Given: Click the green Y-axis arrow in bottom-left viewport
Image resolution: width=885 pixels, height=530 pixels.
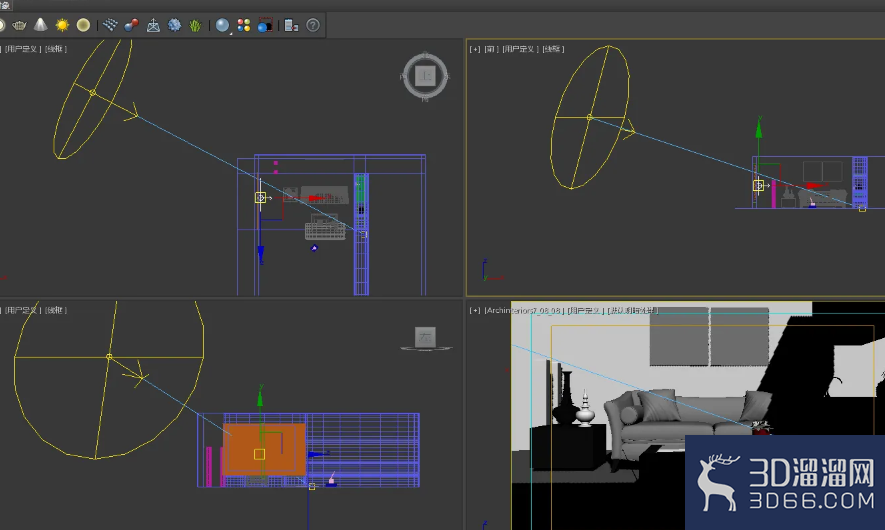Looking at the screenshot, I should 260,397.
